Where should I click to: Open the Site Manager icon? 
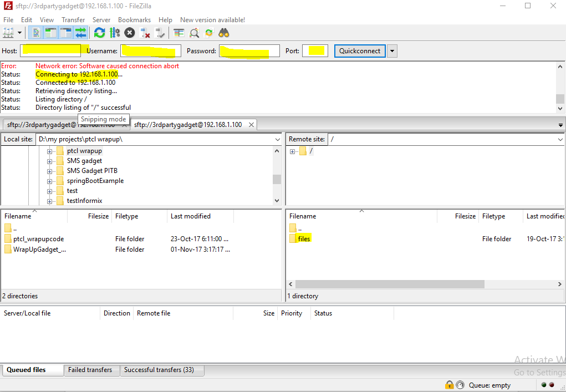(8, 33)
